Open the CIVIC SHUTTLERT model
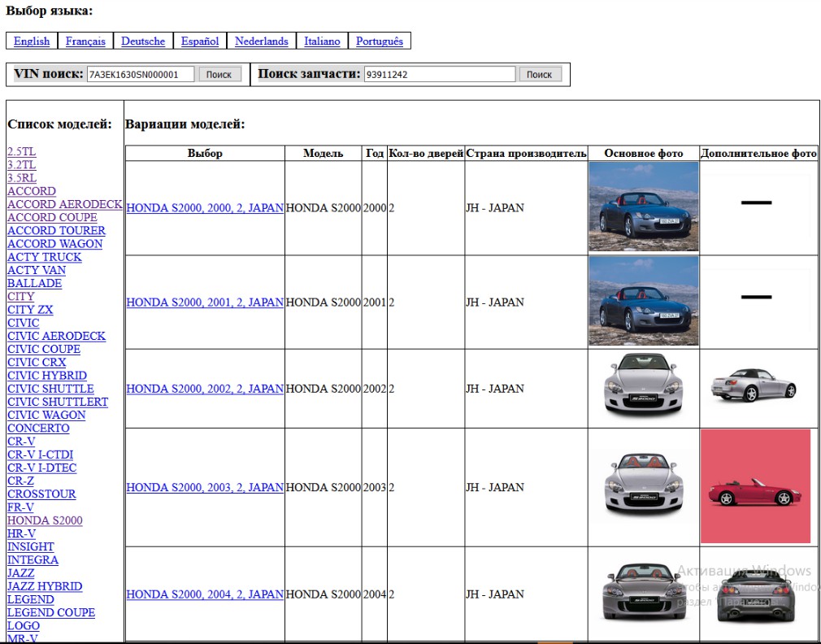Viewport: 821px width, 644px height. click(58, 402)
